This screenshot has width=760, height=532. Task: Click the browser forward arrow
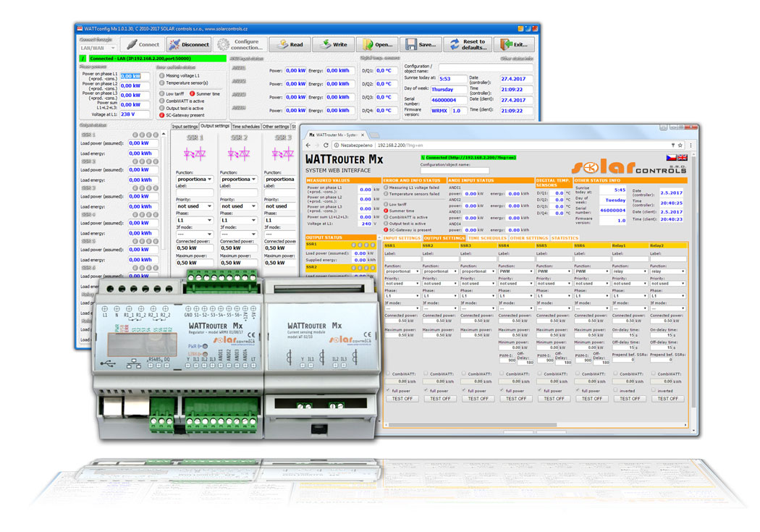pyautogui.click(x=317, y=145)
